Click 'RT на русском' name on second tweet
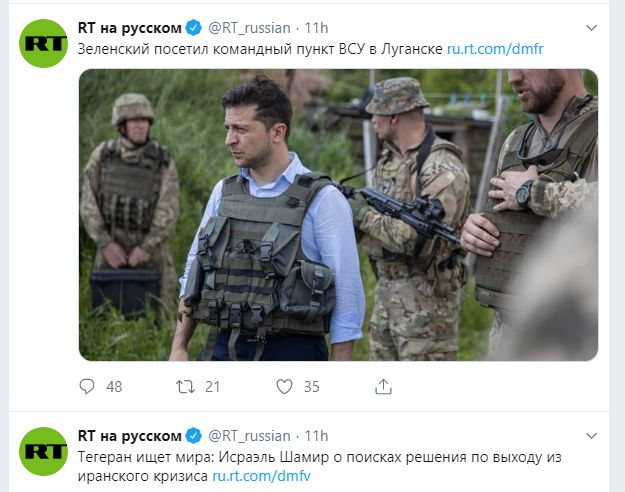The image size is (625, 492). pyautogui.click(x=130, y=436)
